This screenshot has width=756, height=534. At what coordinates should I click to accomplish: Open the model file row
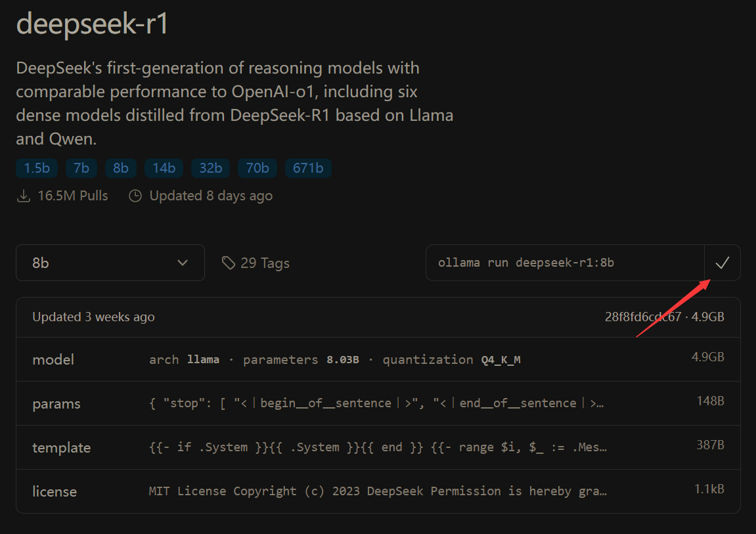click(x=378, y=359)
